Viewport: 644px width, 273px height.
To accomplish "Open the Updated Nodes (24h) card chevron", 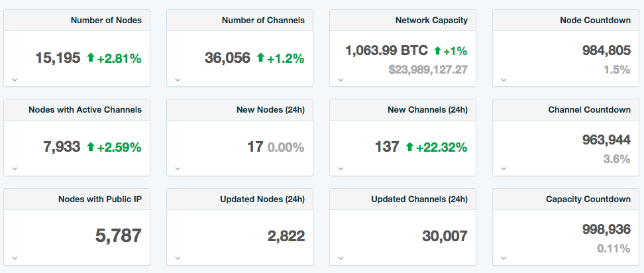I will click(178, 258).
